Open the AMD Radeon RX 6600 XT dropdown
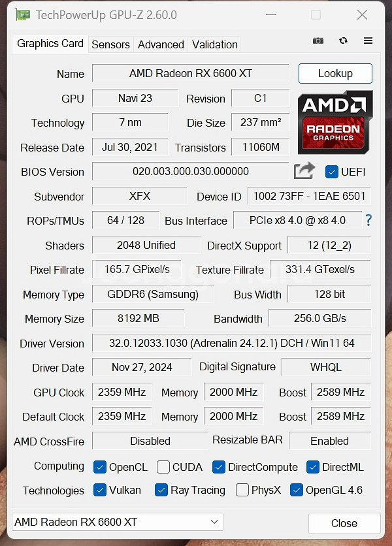The image size is (392, 546). click(x=118, y=522)
